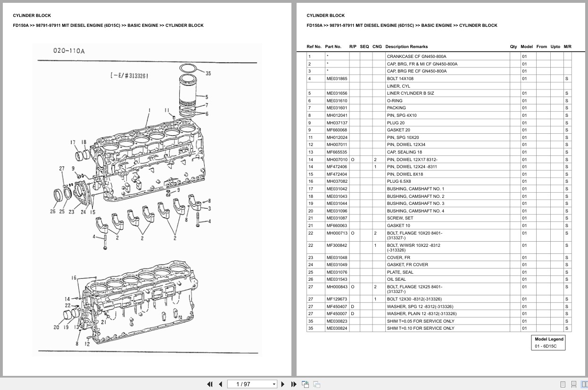The image size is (588, 390).
Task: Click SHIM T=0.10 FOR SERVICE ONLY description
Action: point(421,328)
